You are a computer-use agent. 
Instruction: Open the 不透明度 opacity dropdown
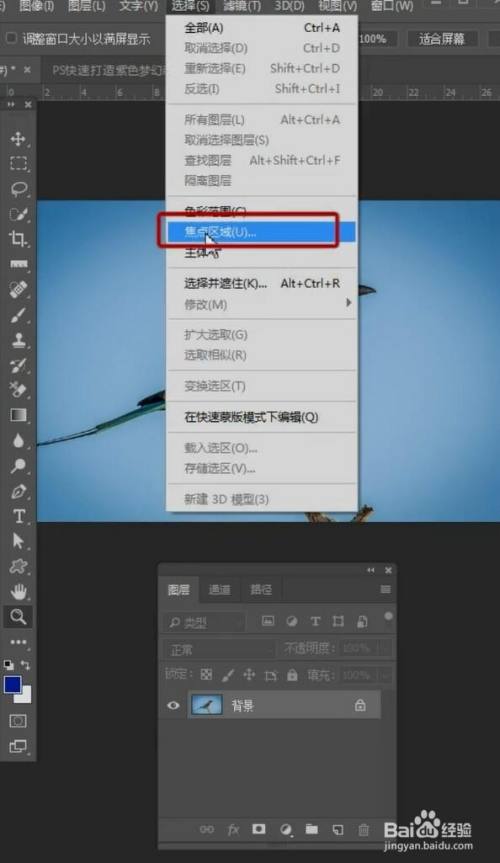tap(385, 648)
